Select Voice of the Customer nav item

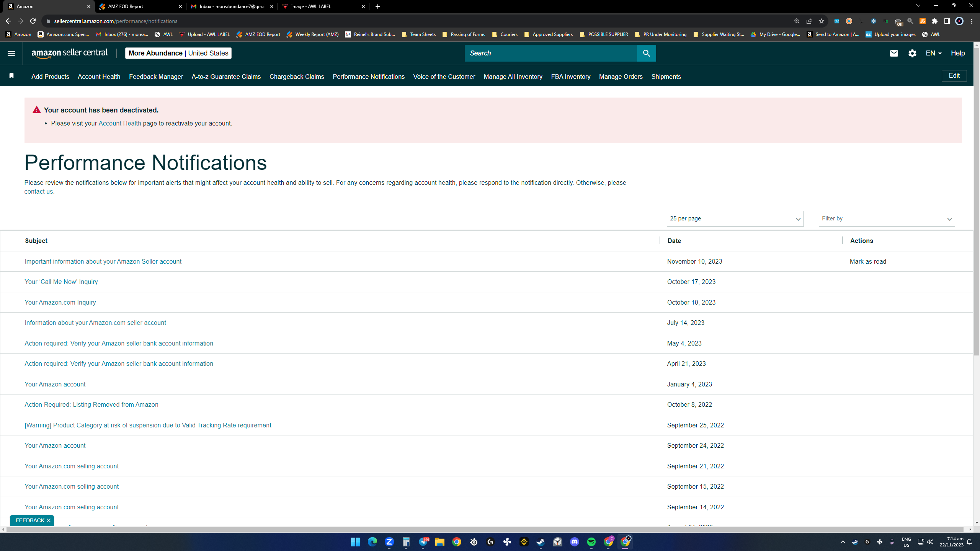[444, 77]
